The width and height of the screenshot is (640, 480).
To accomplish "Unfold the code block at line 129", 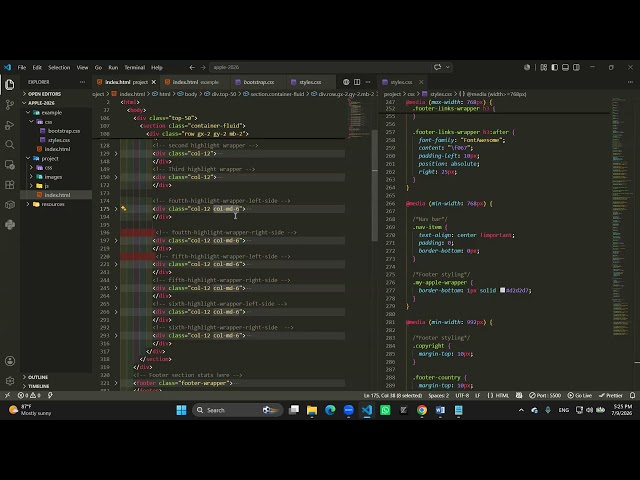I will [116, 153].
